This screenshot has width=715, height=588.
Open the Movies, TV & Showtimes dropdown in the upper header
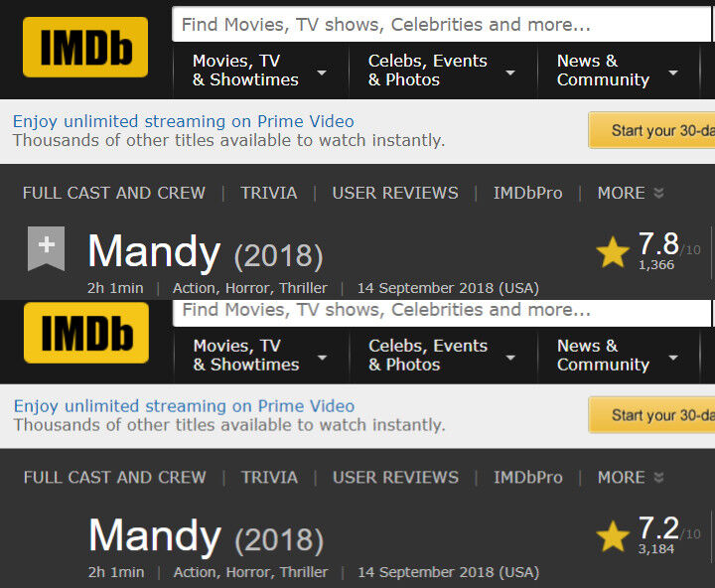pos(260,71)
